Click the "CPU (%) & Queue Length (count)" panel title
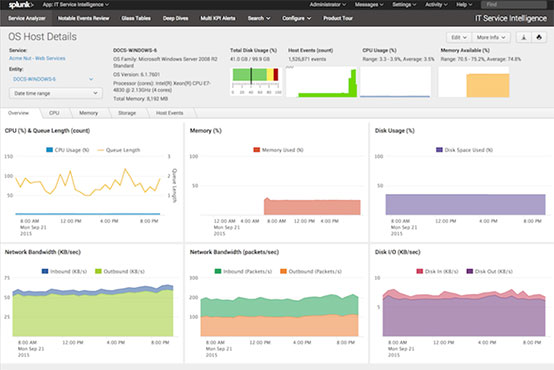 click(47, 131)
